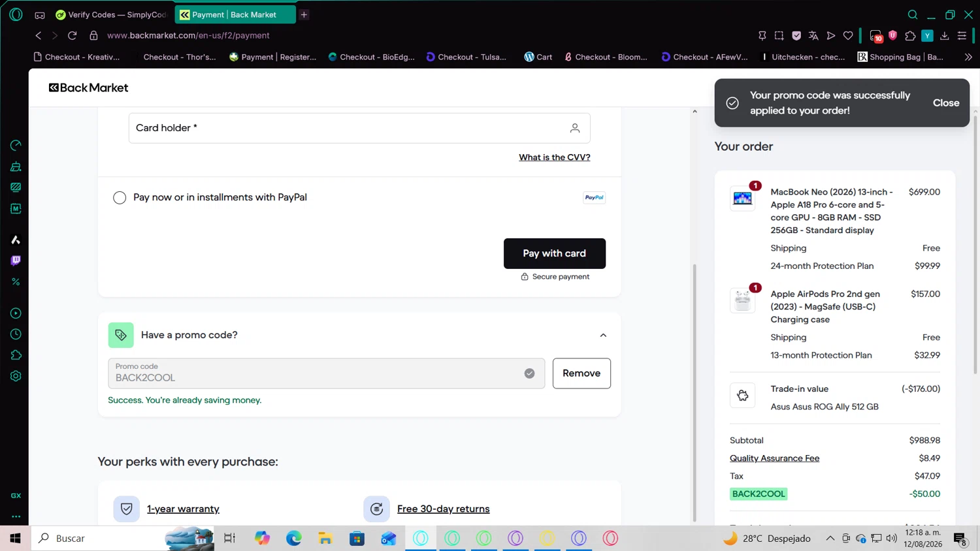Open the Windows Start menu
The height and width of the screenshot is (551, 980).
[15, 538]
